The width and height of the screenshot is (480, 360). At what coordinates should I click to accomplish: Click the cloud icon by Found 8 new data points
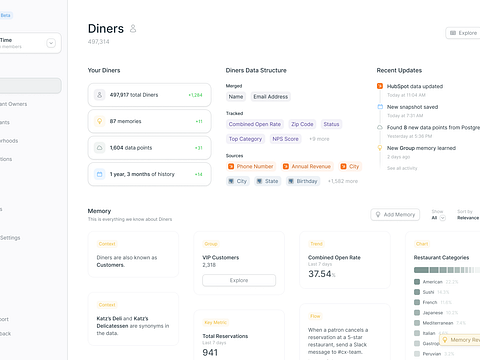(380, 127)
